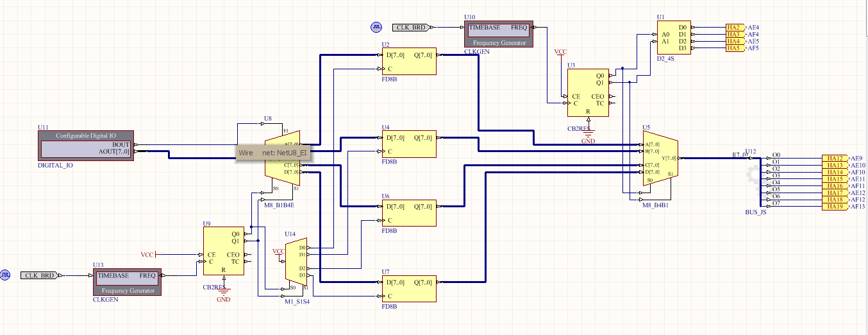Click the HA19 output port

coord(835,207)
